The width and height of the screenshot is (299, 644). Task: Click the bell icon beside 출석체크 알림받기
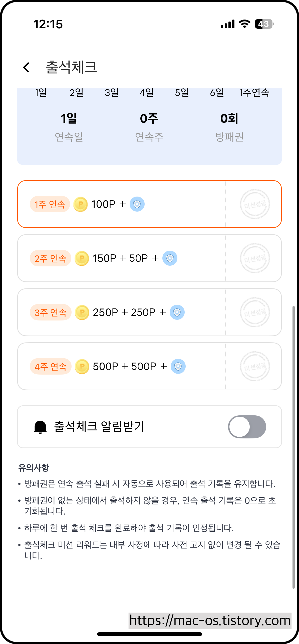[40, 427]
